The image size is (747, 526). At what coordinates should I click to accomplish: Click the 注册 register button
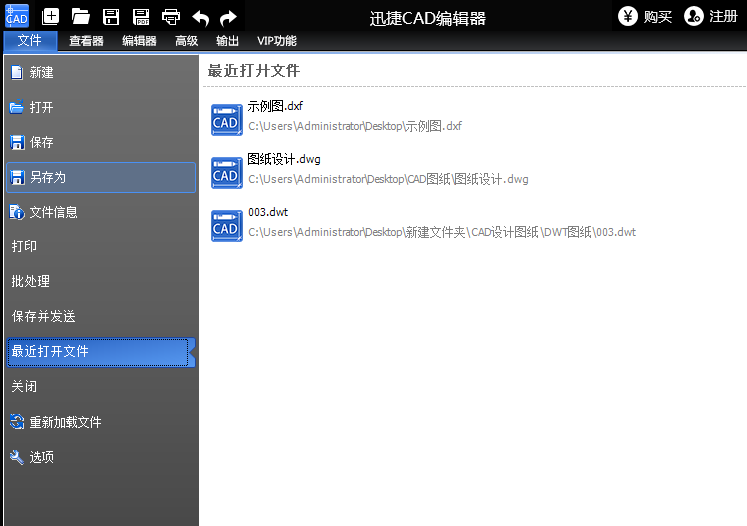[711, 16]
